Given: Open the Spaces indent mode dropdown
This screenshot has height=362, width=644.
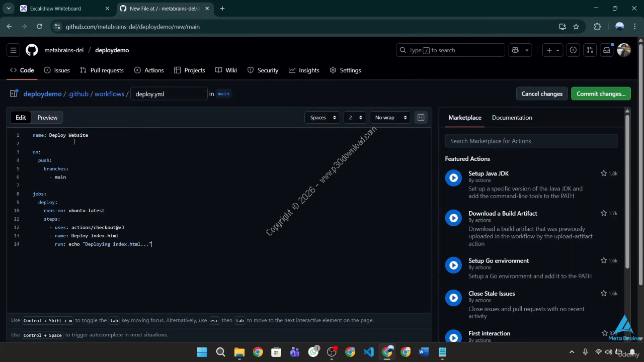Looking at the screenshot, I should [x=323, y=118].
